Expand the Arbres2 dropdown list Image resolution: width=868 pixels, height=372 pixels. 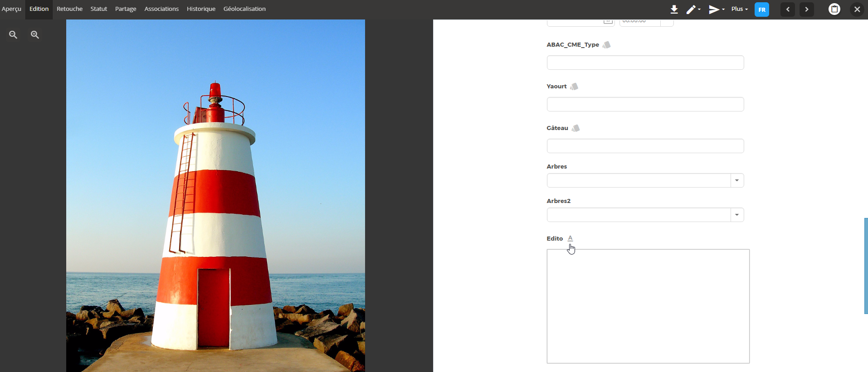[737, 215]
